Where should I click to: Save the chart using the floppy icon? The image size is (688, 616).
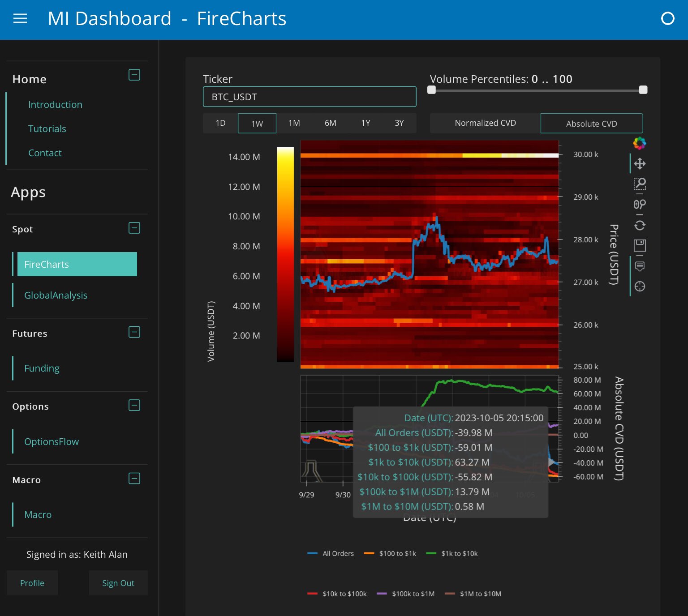(640, 245)
